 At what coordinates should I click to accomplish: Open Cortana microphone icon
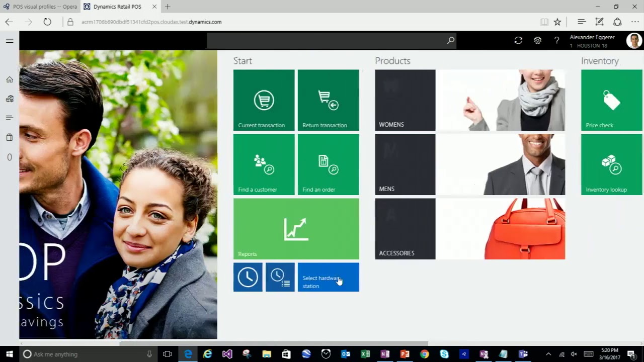(x=149, y=354)
